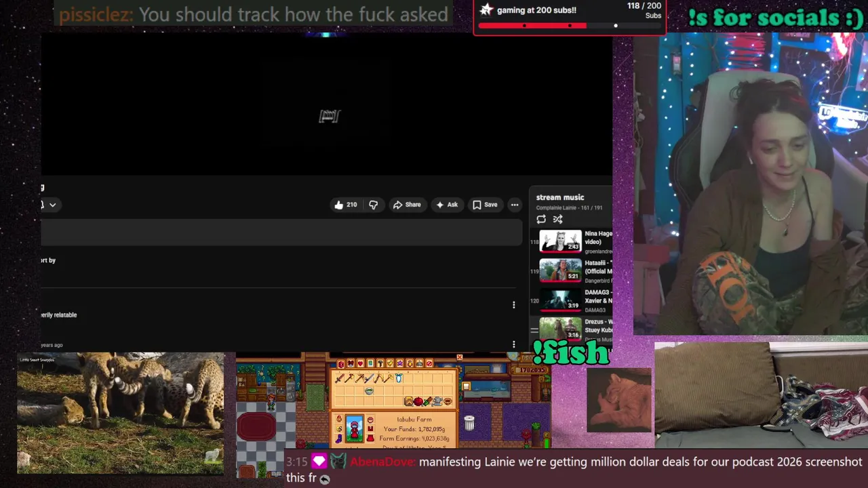Close the Stardew menu with red X
This screenshot has height=488, width=868.
pyautogui.click(x=460, y=357)
